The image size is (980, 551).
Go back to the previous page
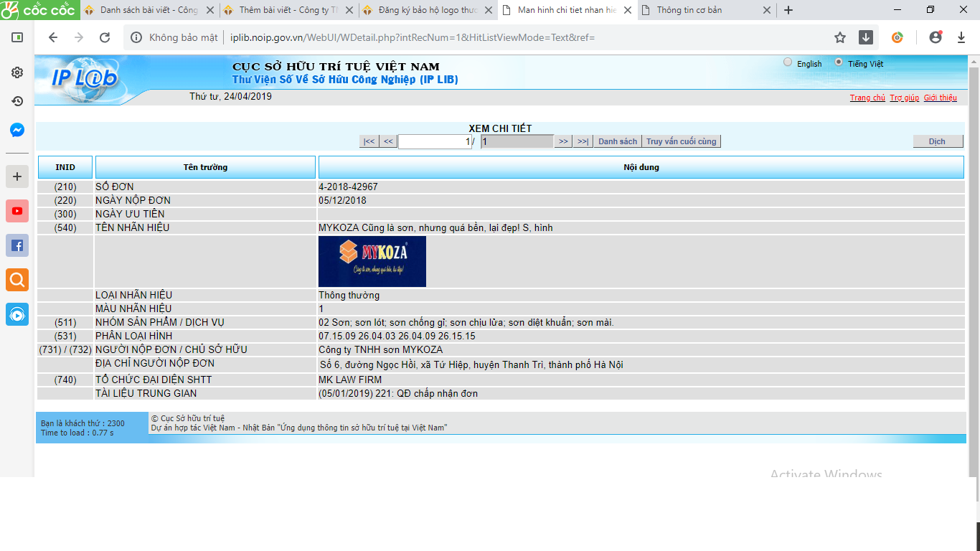52,38
